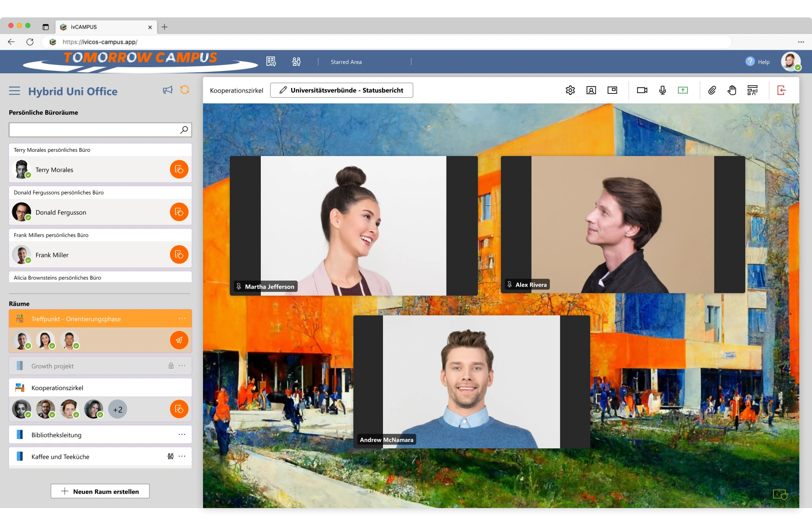Click the paperclip attachment icon
This screenshot has width=812, height=525.
pyautogui.click(x=712, y=90)
